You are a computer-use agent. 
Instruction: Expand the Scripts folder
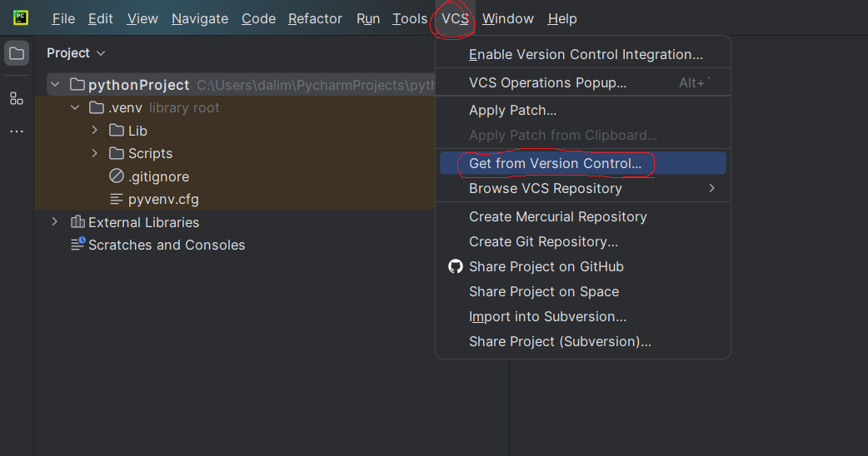(95, 152)
